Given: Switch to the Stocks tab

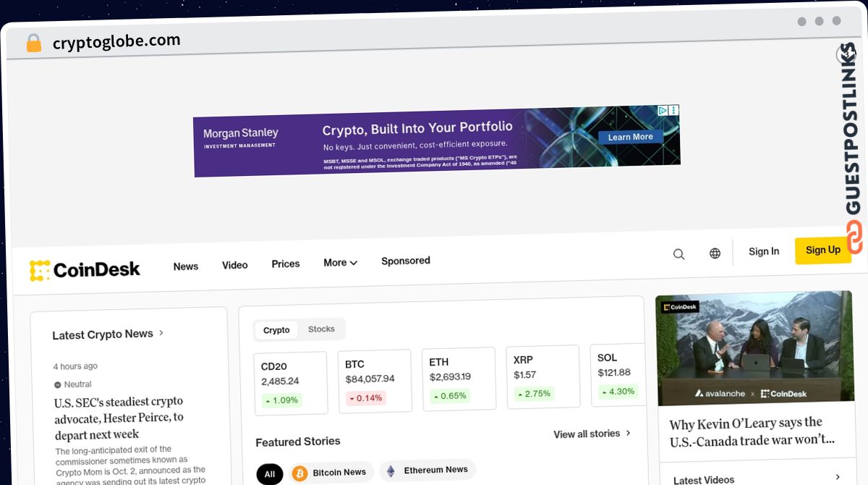Looking at the screenshot, I should [x=322, y=329].
